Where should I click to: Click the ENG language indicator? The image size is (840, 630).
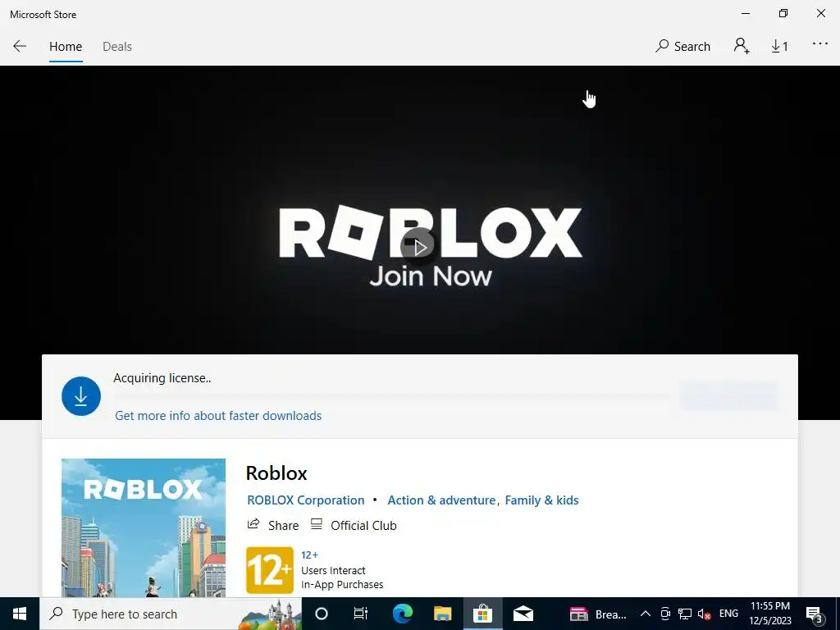[728, 614]
